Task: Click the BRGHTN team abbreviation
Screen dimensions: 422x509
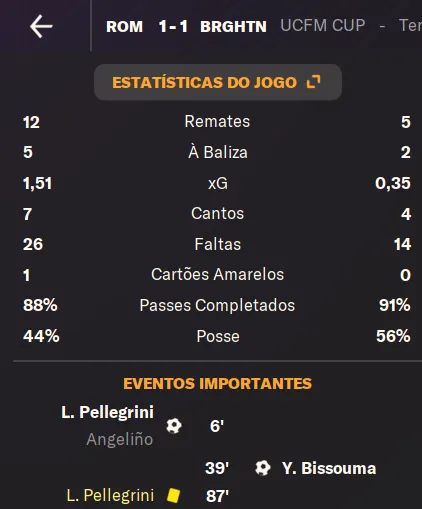Action: click(x=233, y=27)
